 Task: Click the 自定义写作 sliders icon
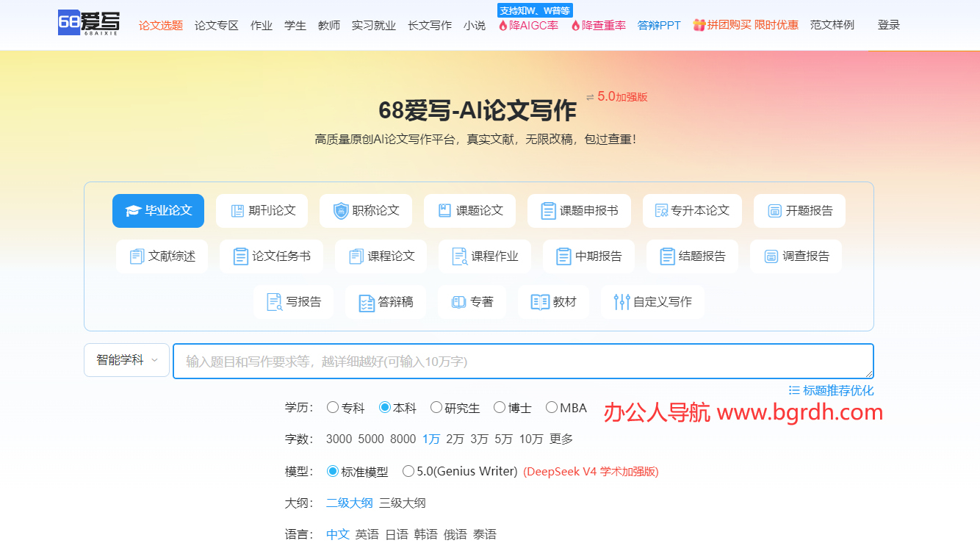pyautogui.click(x=622, y=302)
